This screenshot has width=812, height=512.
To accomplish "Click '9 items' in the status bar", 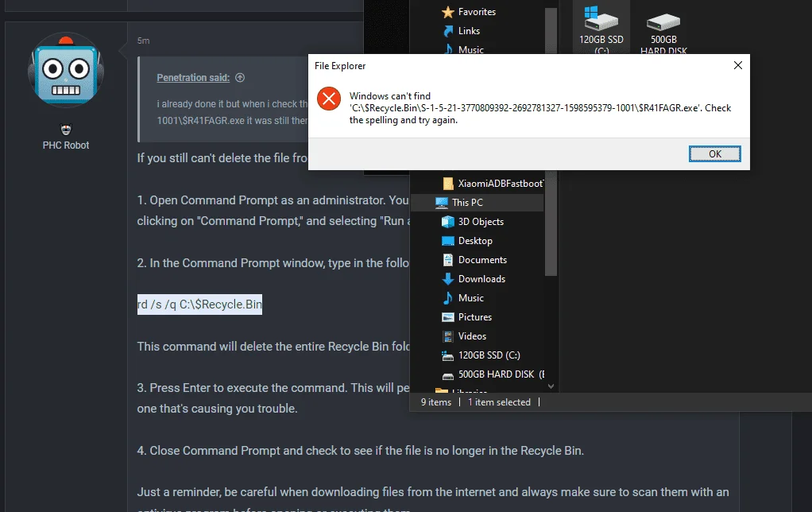I will tap(436, 402).
